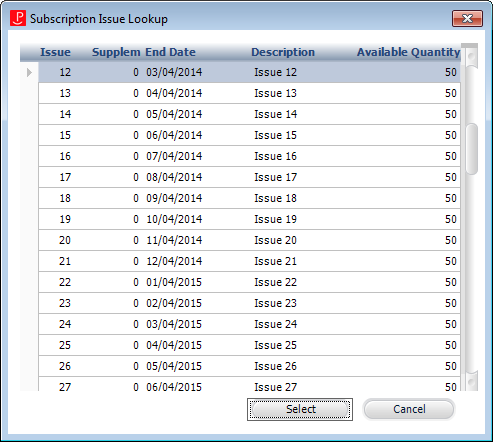Dismiss dialog with the Cancel button
The image size is (493, 442).
point(409,409)
